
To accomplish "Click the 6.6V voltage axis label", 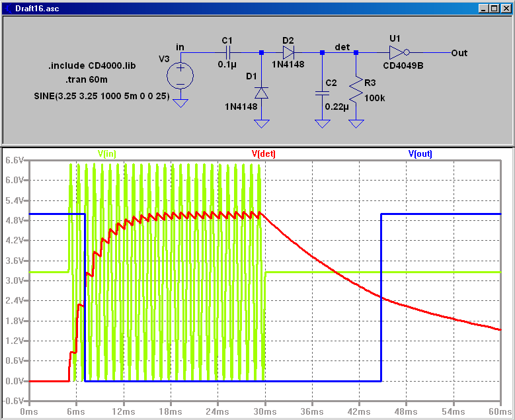I will [15, 160].
